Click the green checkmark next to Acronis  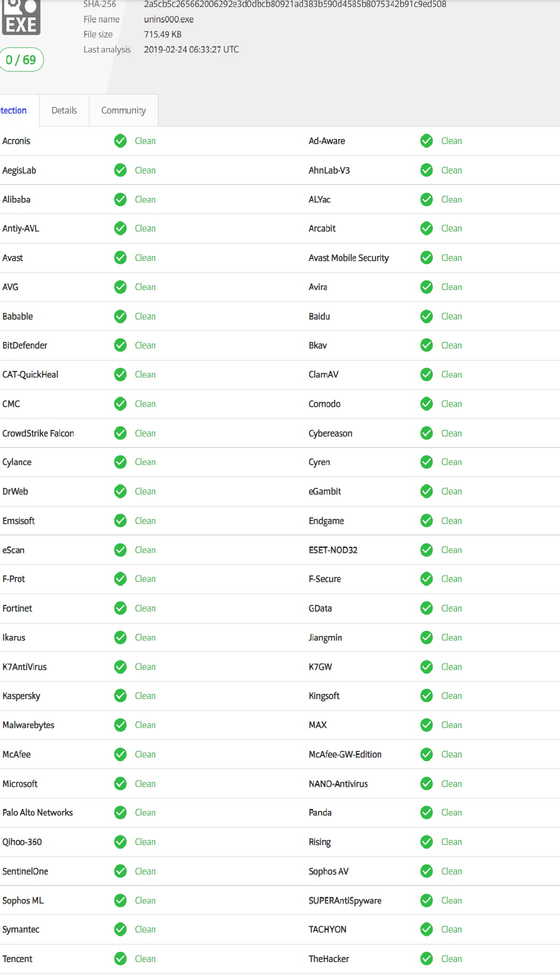click(x=120, y=141)
